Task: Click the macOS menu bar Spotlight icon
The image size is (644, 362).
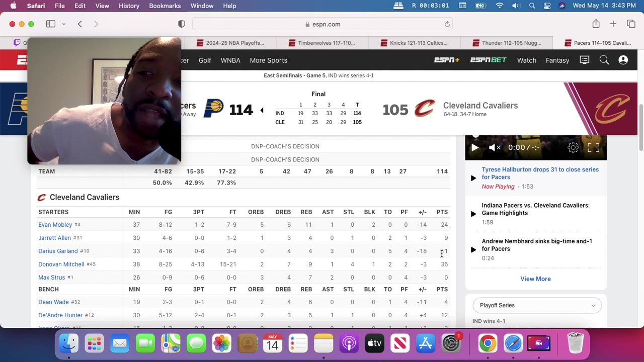Action: 532,6
